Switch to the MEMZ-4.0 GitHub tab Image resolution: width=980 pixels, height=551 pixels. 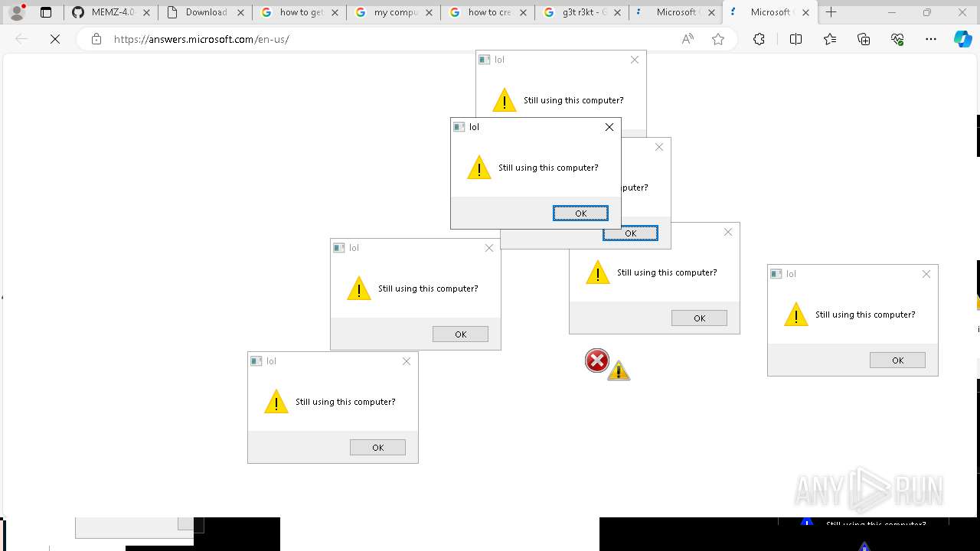click(111, 12)
